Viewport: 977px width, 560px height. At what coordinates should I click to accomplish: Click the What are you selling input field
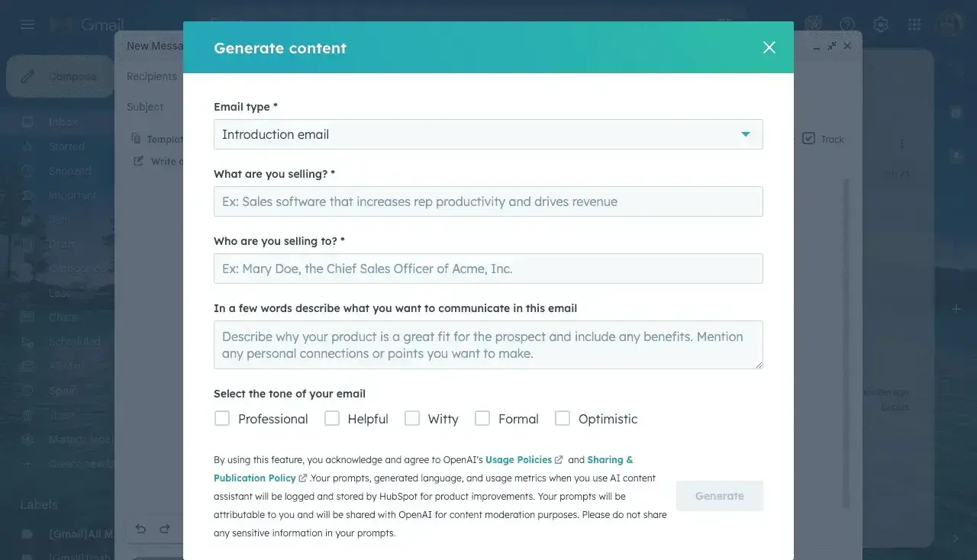coord(488,201)
